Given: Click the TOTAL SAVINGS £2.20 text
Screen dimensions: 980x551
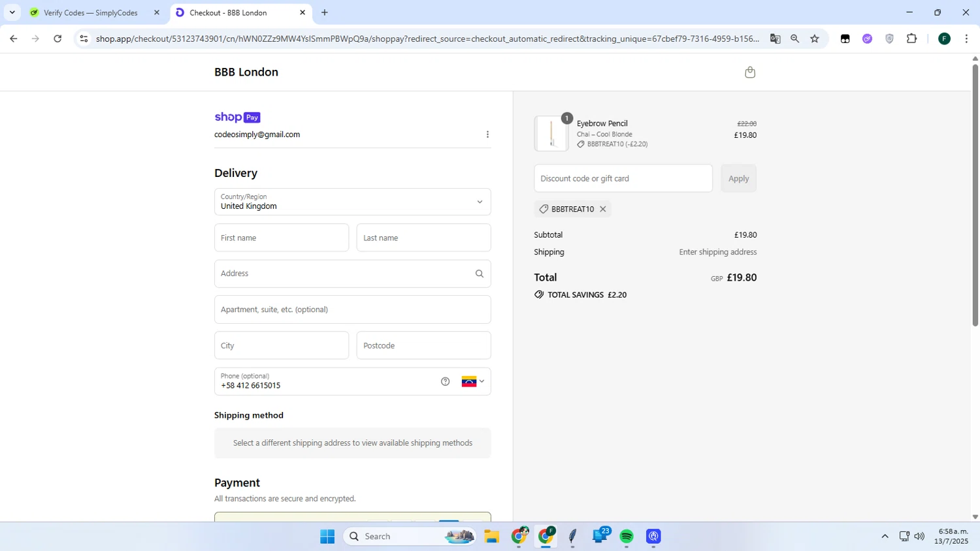Looking at the screenshot, I should click(587, 295).
